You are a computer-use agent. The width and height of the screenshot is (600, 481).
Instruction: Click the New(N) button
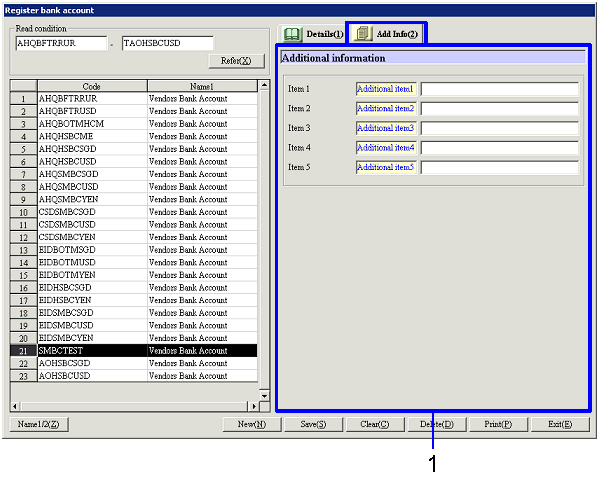(x=251, y=424)
